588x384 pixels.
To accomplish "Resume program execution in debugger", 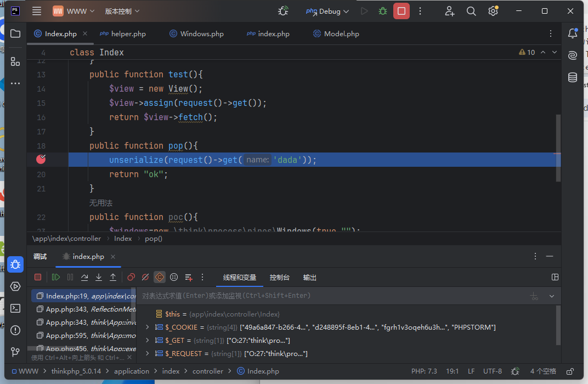I will tap(56, 278).
